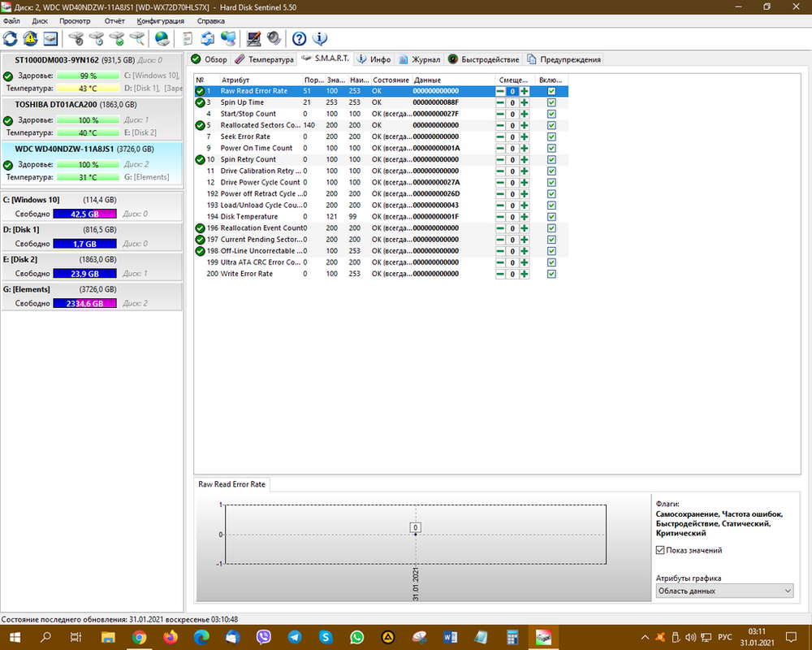Open the 'Область данных' graph attribute dropdown
812x650 pixels.
724,591
